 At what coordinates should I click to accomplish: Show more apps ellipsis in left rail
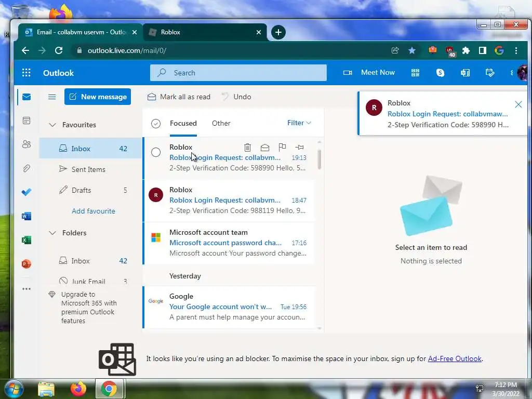coord(26,289)
